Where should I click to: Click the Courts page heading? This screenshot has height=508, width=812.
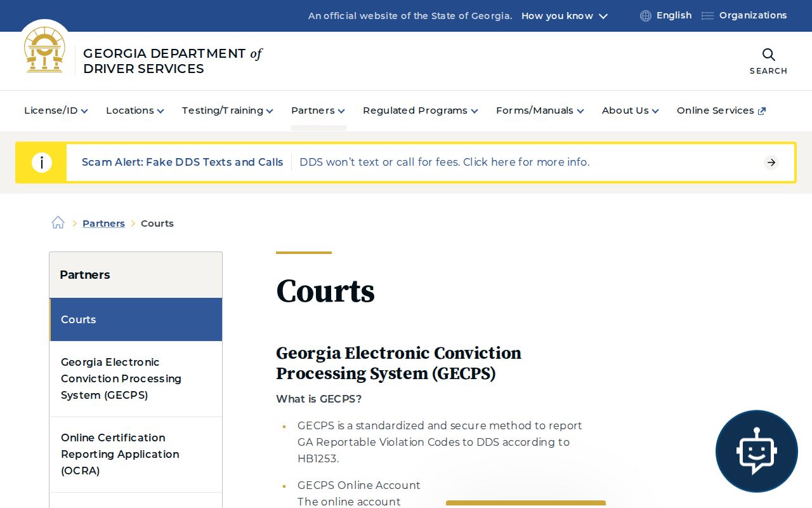tap(325, 291)
